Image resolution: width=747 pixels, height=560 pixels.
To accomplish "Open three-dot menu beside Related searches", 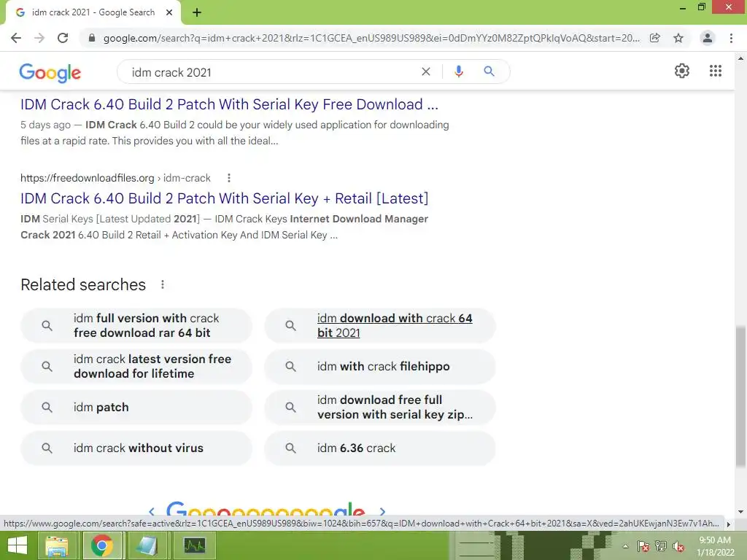I will pos(163,285).
